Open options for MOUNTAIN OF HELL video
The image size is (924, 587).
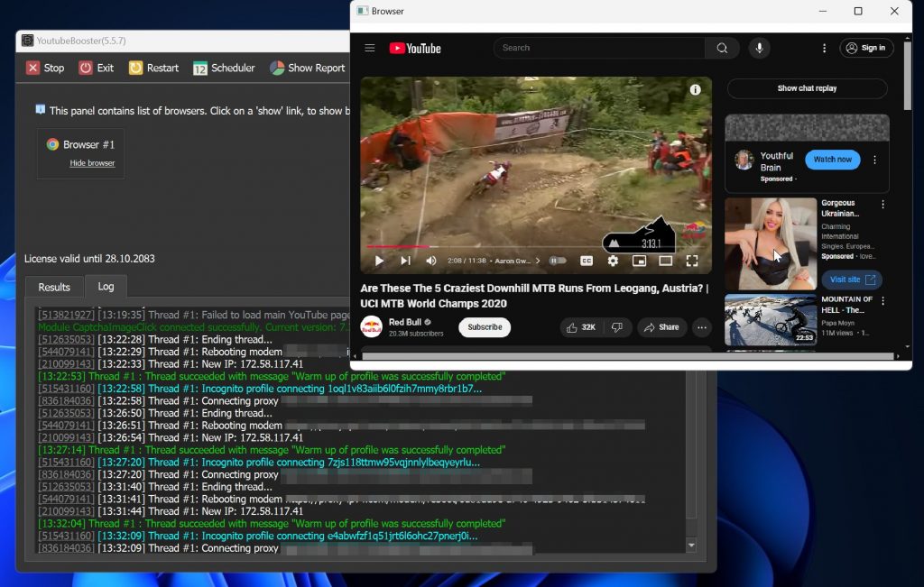click(882, 301)
